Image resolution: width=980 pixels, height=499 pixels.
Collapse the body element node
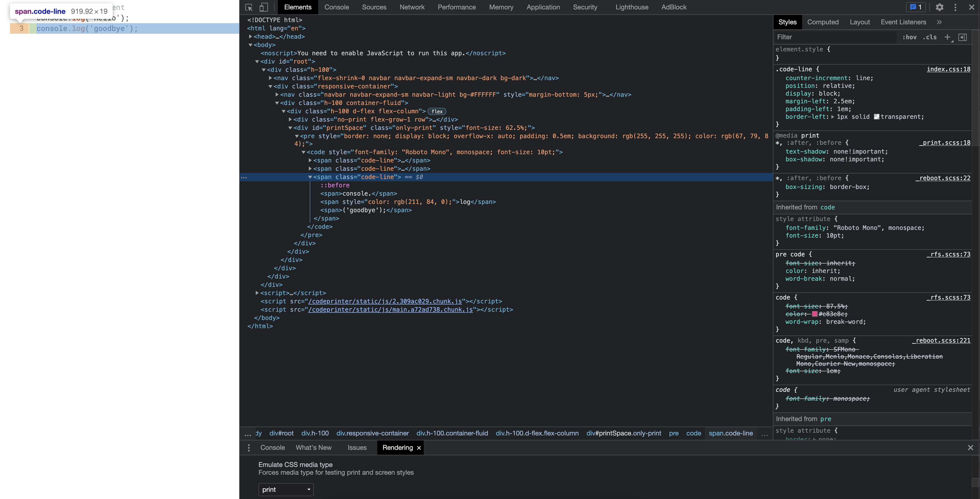pyautogui.click(x=250, y=44)
